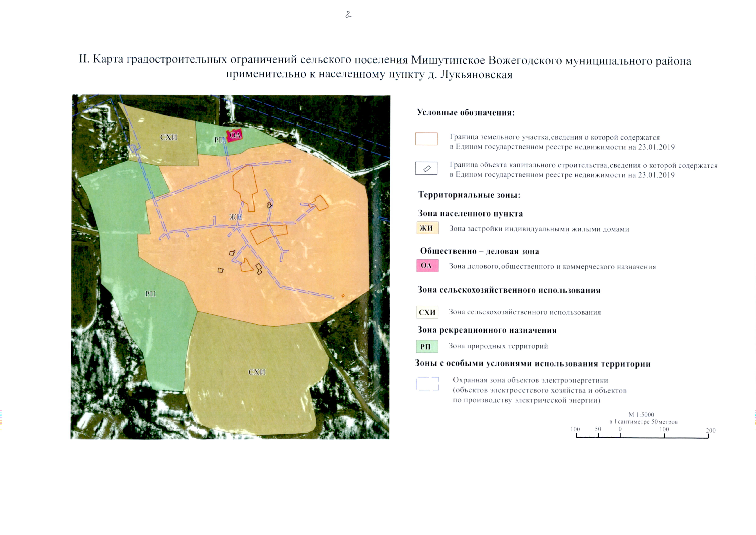Click the small РП label beside ОА
Screen dimensions: 756x535
[x=219, y=140]
